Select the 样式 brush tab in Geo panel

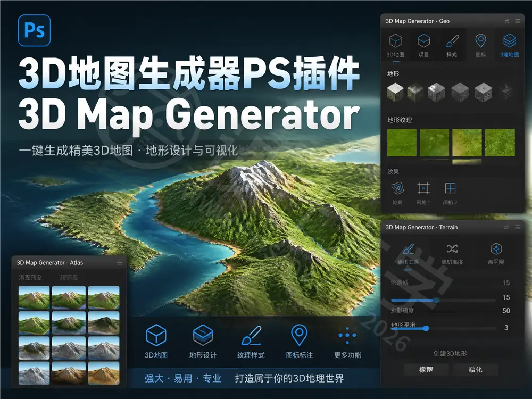click(x=452, y=45)
